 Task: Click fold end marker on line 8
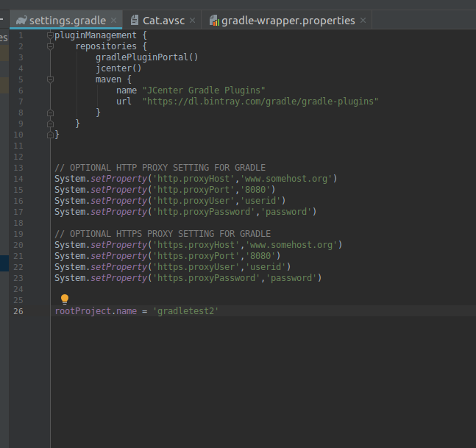pyautogui.click(x=50, y=113)
